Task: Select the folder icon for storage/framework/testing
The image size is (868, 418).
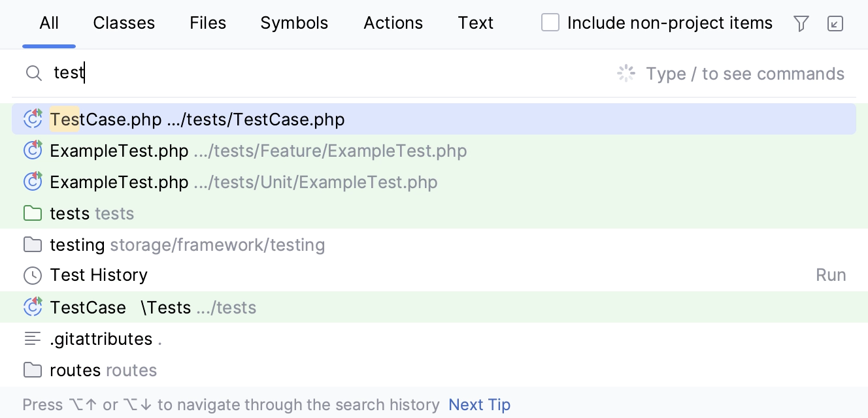Action: point(33,244)
